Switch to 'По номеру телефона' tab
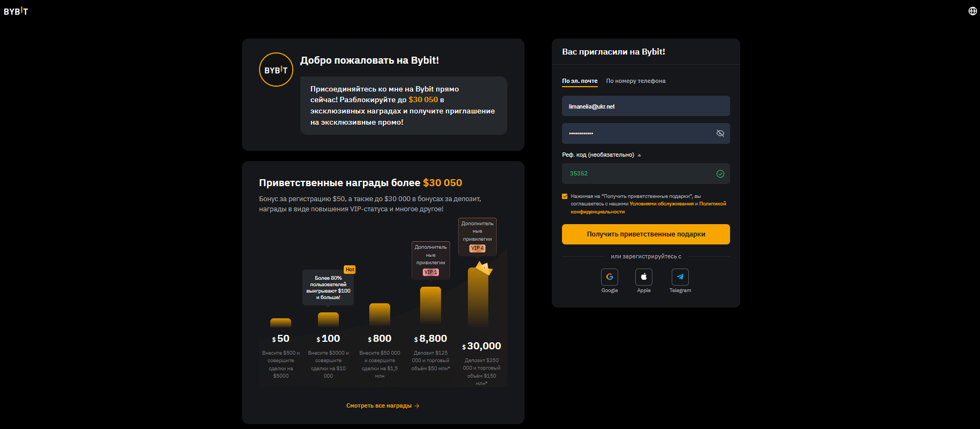This screenshot has width=980, height=429. (x=636, y=81)
